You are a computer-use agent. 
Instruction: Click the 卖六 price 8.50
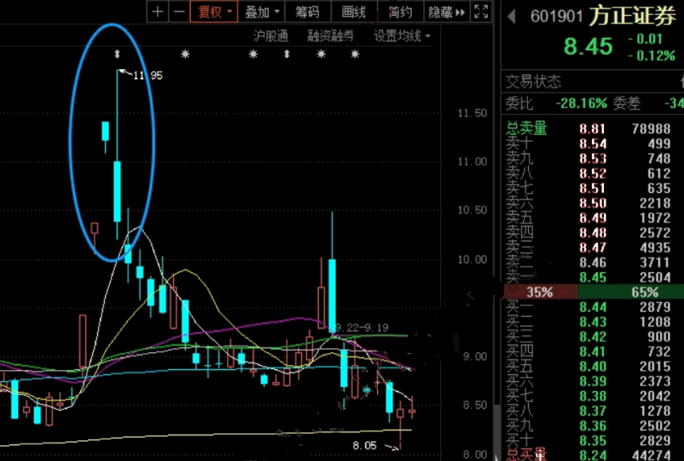(x=593, y=203)
